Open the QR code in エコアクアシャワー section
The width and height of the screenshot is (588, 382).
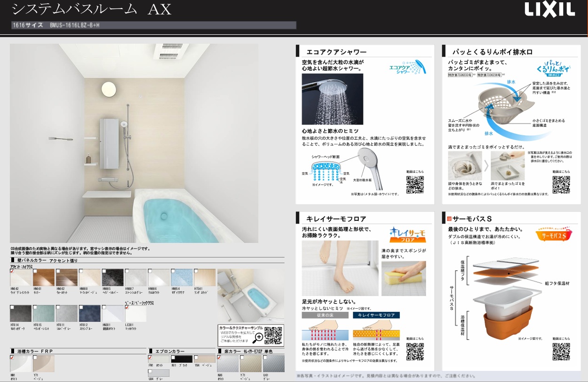click(x=415, y=184)
